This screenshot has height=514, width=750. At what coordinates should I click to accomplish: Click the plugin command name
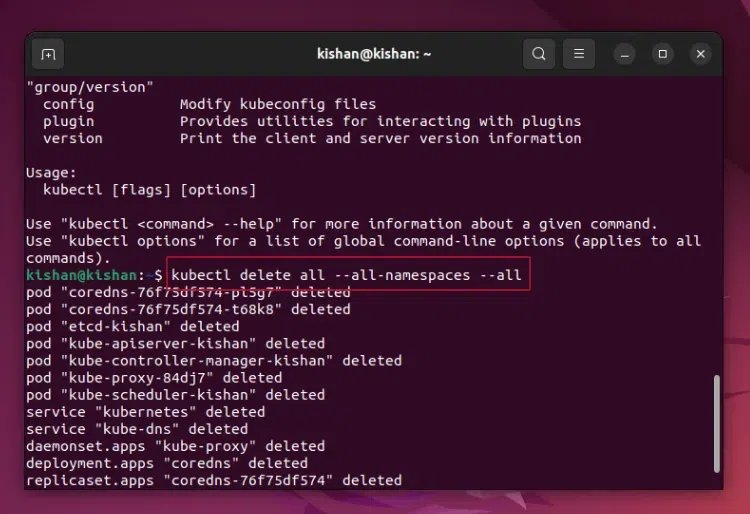pos(68,121)
